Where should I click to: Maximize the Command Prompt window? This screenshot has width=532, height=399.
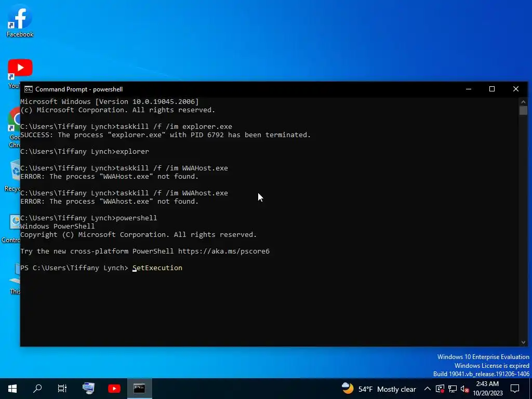(492, 89)
